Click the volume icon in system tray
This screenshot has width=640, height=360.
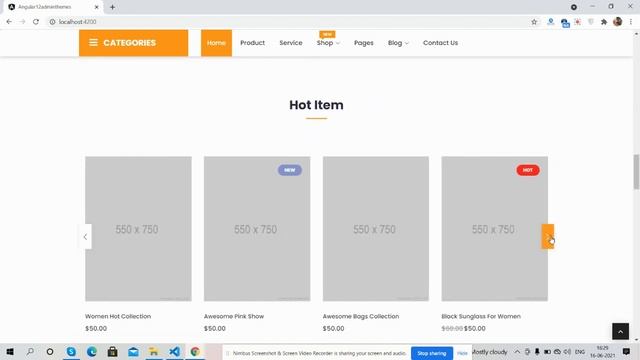(567, 351)
